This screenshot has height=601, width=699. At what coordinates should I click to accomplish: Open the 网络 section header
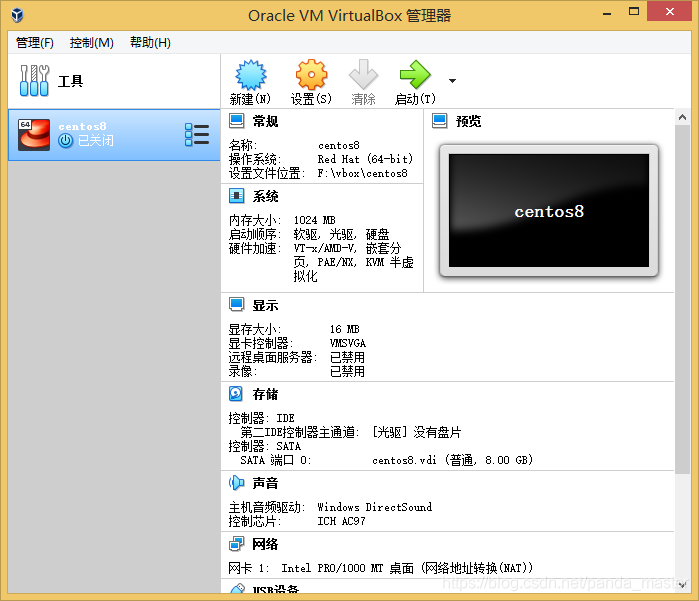coord(265,544)
